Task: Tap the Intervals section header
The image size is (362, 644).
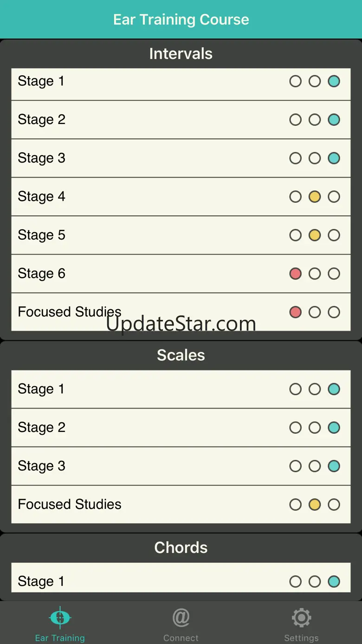Action: [181, 54]
